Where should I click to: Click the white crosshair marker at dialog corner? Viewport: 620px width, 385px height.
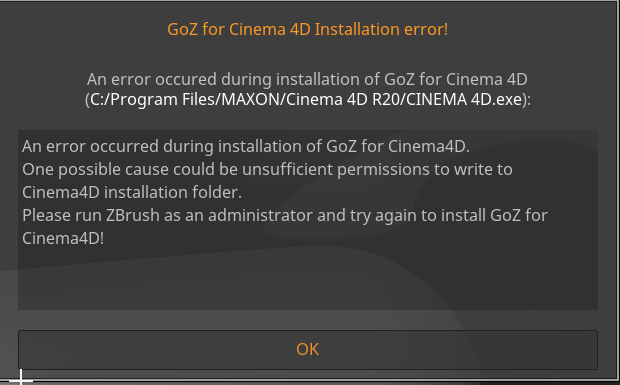point(21,379)
